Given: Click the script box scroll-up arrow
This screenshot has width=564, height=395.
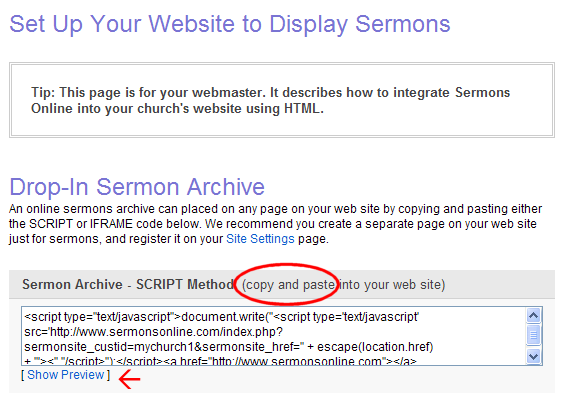Looking at the screenshot, I should 533,315.
